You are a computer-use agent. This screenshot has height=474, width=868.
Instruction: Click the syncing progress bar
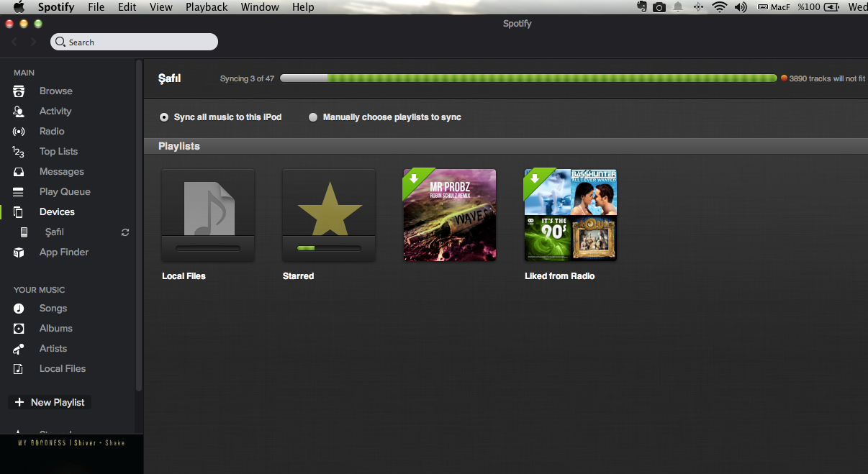click(x=529, y=78)
